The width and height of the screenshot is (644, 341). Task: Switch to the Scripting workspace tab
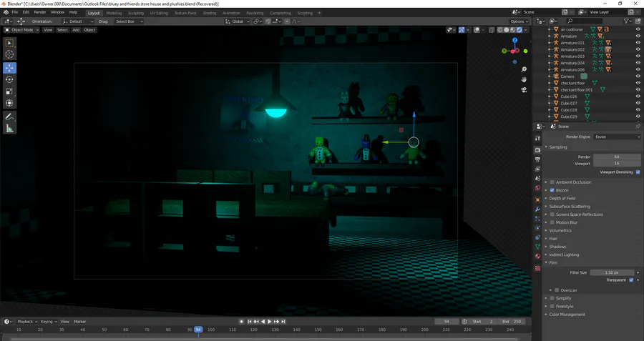305,13
